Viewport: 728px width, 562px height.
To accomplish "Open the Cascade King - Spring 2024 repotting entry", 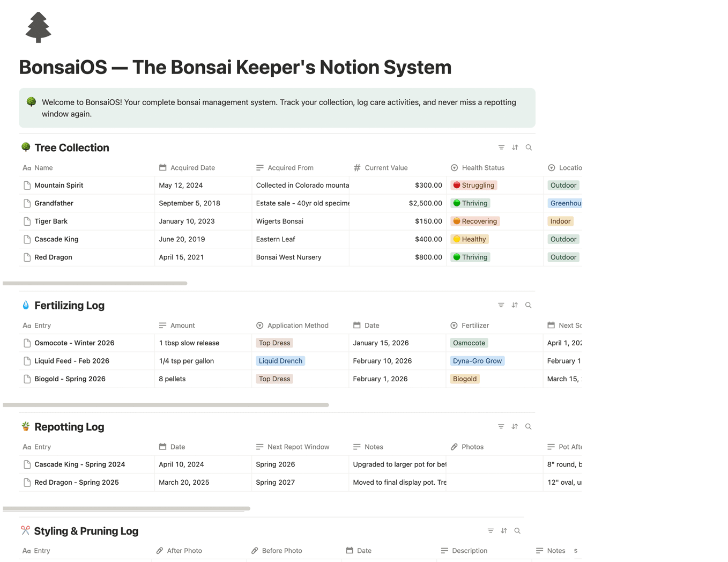I will [x=79, y=464].
